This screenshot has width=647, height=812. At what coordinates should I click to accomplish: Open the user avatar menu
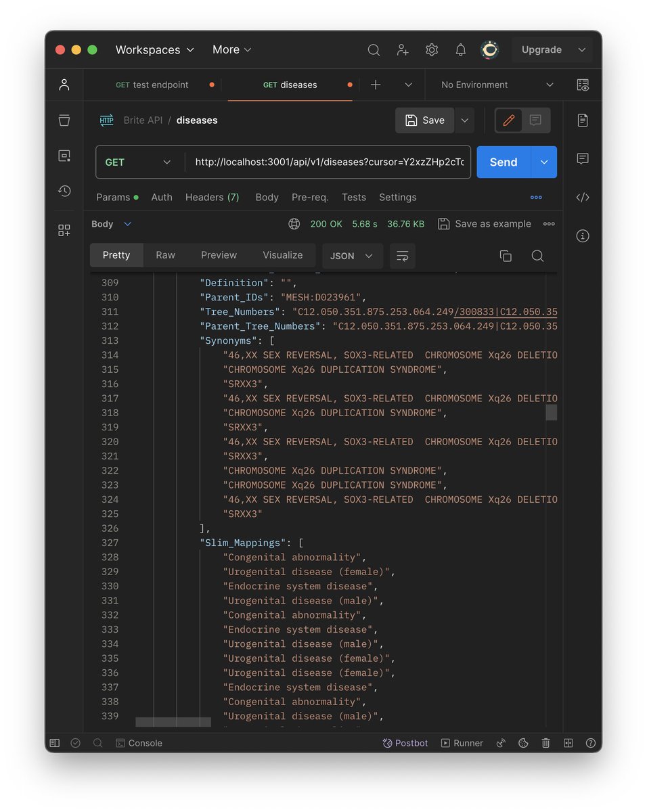[x=490, y=49]
